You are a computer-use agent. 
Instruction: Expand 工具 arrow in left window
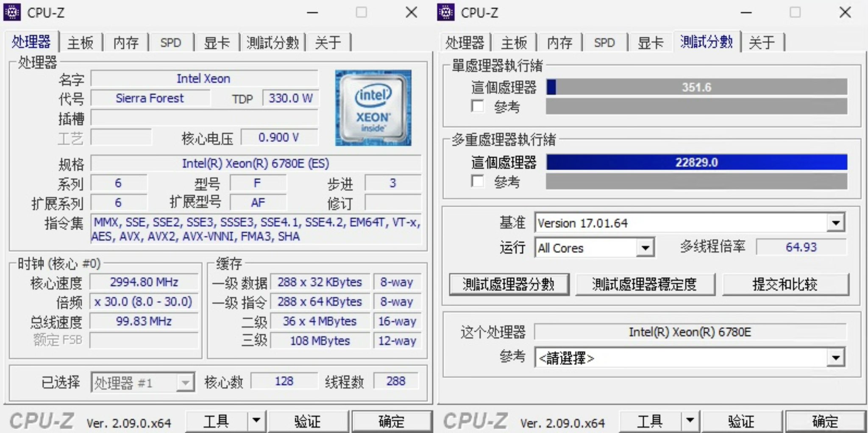pyautogui.click(x=256, y=421)
